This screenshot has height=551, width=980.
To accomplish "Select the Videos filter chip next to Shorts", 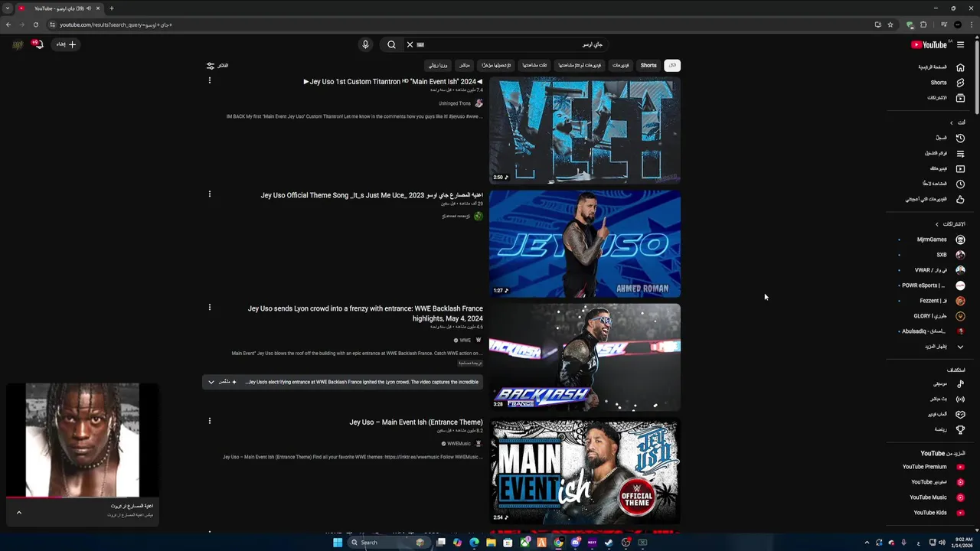I will (x=621, y=65).
